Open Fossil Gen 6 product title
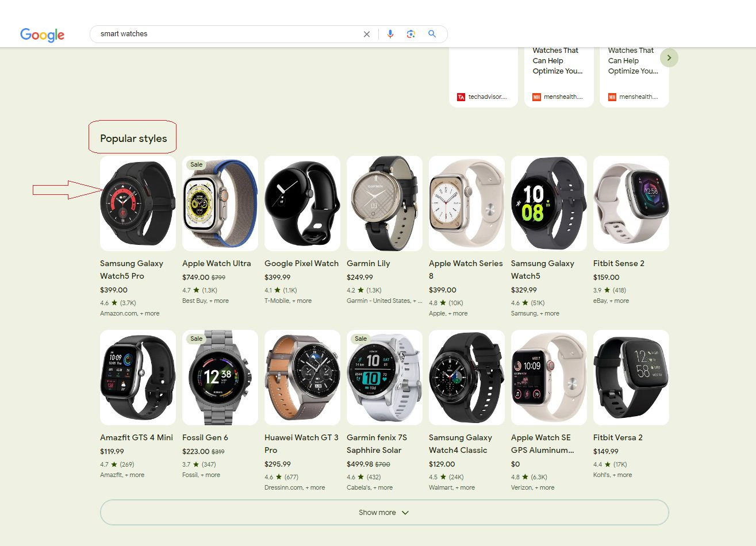Image resolution: width=756 pixels, height=546 pixels. pos(205,437)
